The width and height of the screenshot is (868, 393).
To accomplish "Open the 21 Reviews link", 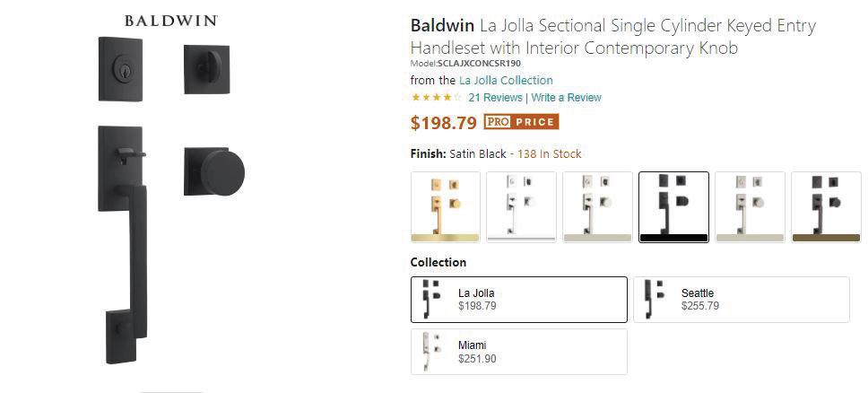I will (x=496, y=98).
